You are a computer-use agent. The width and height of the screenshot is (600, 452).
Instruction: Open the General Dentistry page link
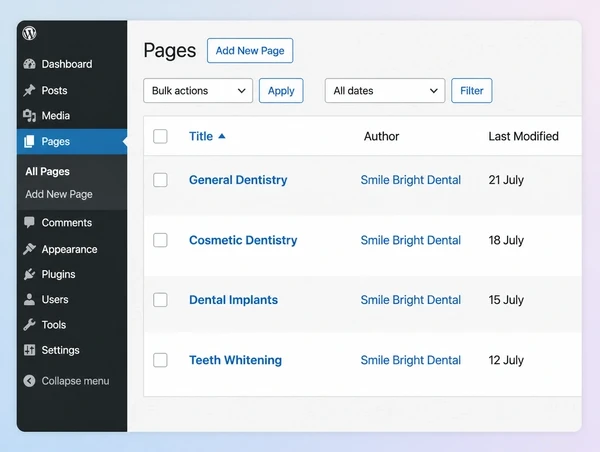coord(238,180)
